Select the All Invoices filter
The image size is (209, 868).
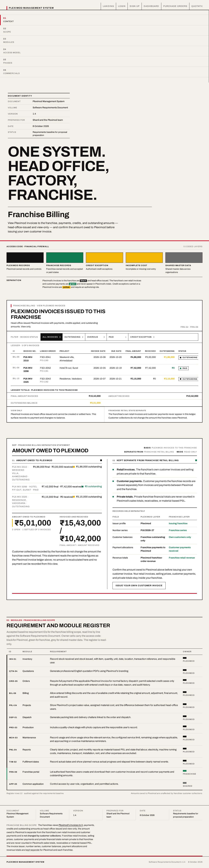(52, 337)
